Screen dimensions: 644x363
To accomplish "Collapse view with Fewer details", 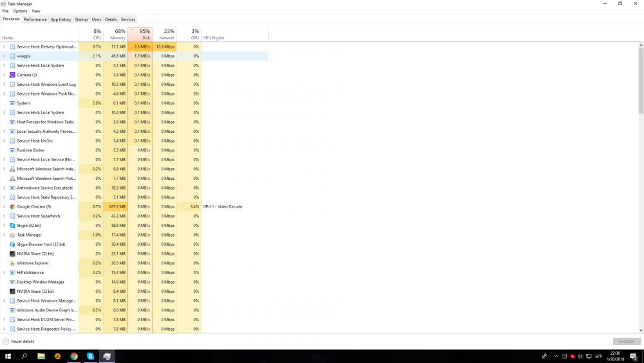I will tap(19, 342).
